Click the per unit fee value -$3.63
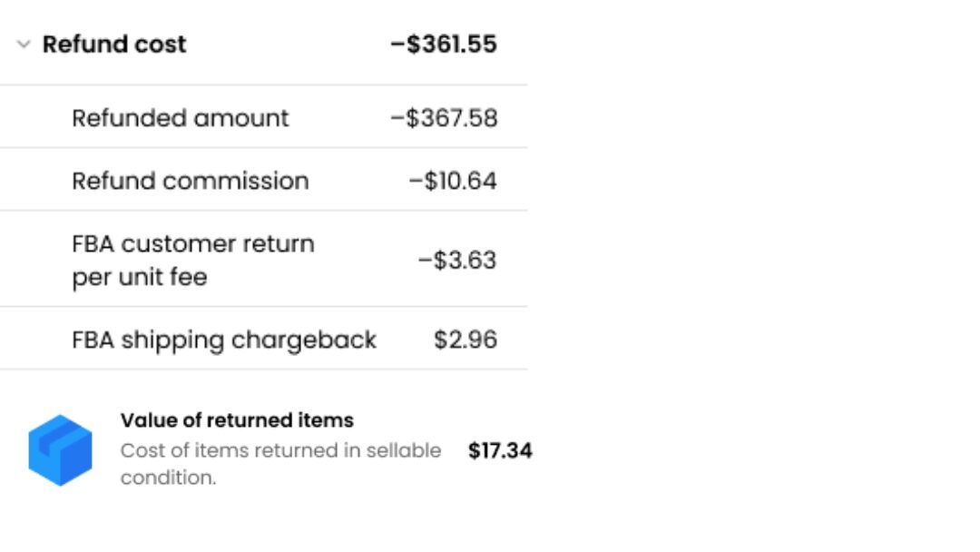Image resolution: width=980 pixels, height=552 pixels. tap(457, 260)
